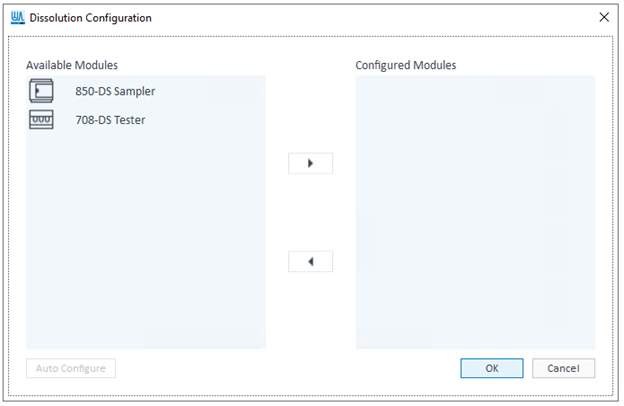This screenshot has width=624, height=406.
Task: Click inside the empty Configured Modules list
Action: (x=475, y=210)
